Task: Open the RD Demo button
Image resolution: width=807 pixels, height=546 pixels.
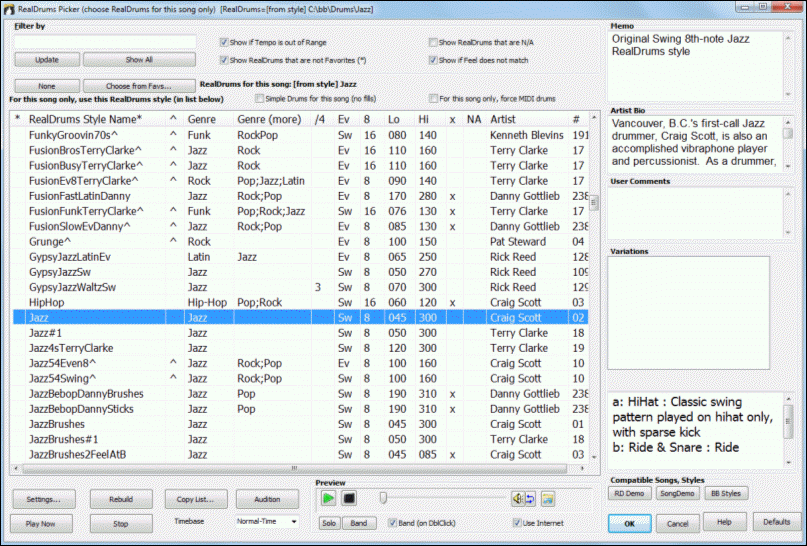Action: [x=629, y=493]
